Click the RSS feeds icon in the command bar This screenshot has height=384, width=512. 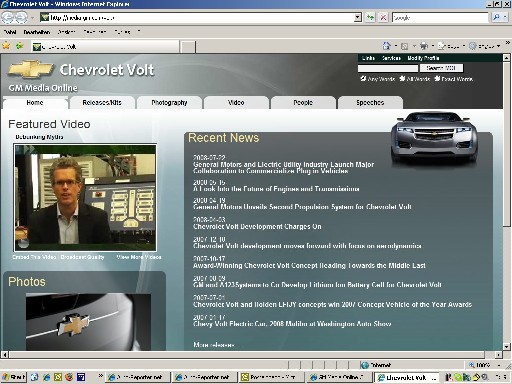[404, 46]
